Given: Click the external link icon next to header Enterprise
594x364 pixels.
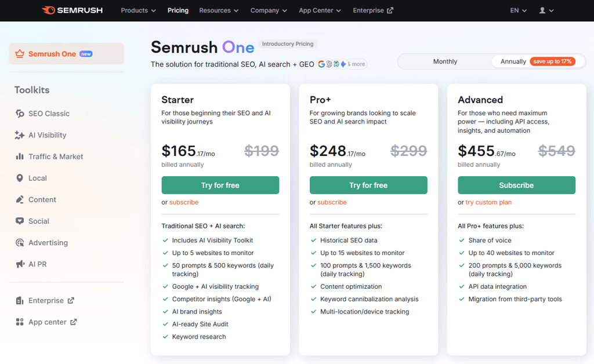Looking at the screenshot, I should coord(390,10).
